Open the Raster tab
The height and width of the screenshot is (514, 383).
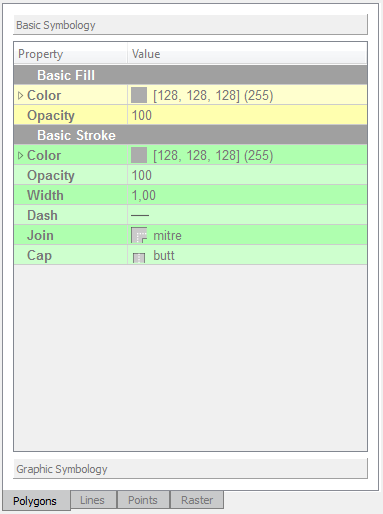[x=197, y=500]
